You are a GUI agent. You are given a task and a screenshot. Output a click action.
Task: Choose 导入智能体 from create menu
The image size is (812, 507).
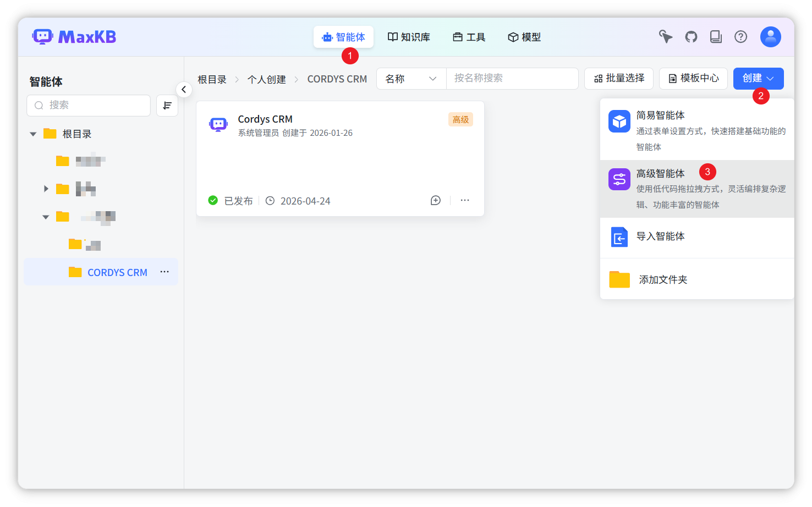coord(697,238)
